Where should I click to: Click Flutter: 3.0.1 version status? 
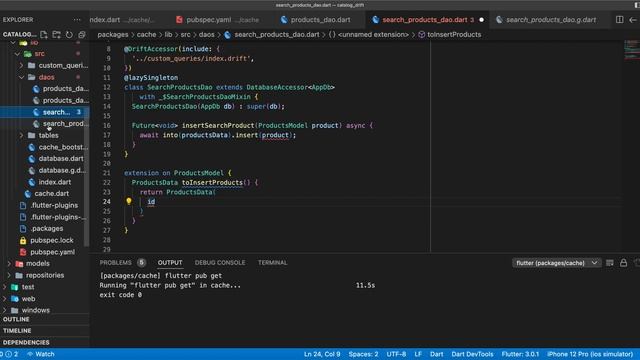[x=520, y=354]
